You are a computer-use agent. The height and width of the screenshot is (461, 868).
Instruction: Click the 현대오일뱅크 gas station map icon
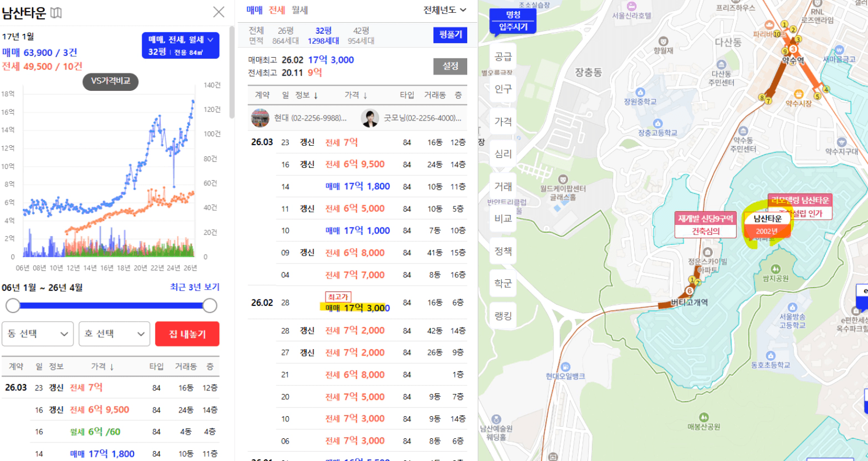[565, 366]
